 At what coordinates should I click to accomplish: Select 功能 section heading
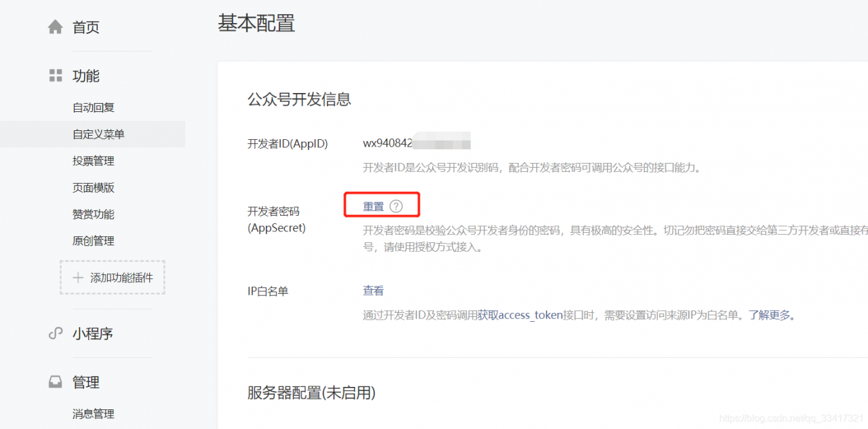click(x=86, y=76)
